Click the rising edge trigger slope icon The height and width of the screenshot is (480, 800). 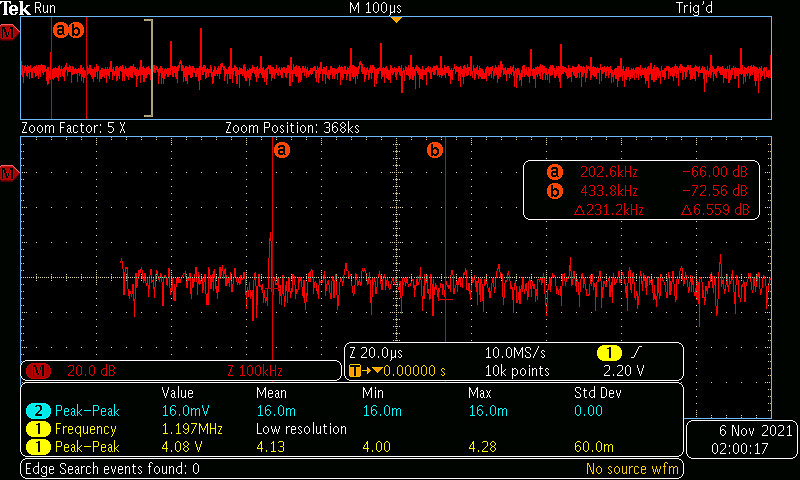pos(637,352)
